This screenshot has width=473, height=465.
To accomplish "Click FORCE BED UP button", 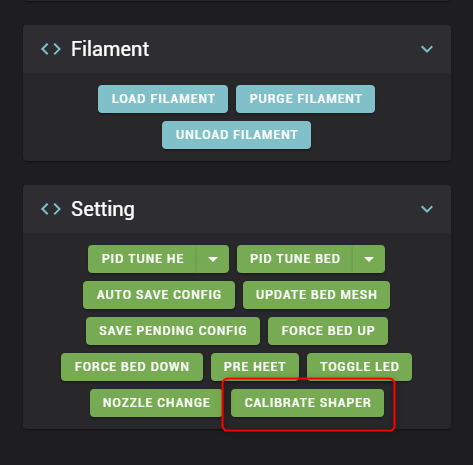I will (328, 331).
